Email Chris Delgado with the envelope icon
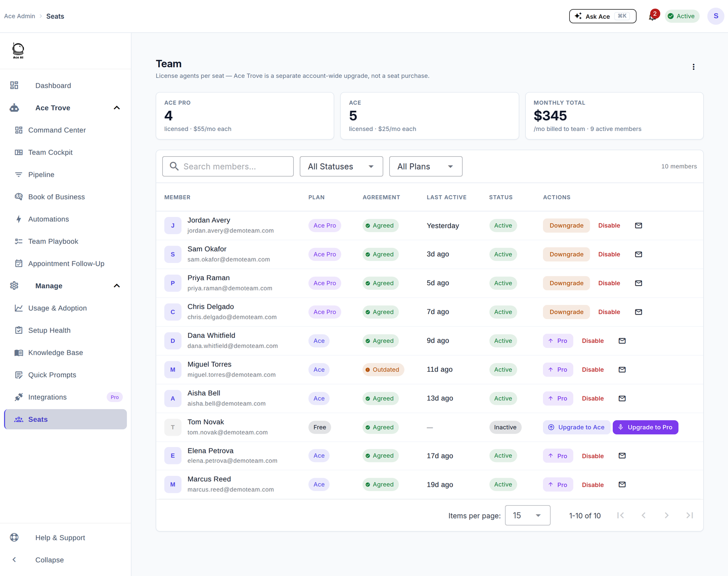 click(639, 312)
